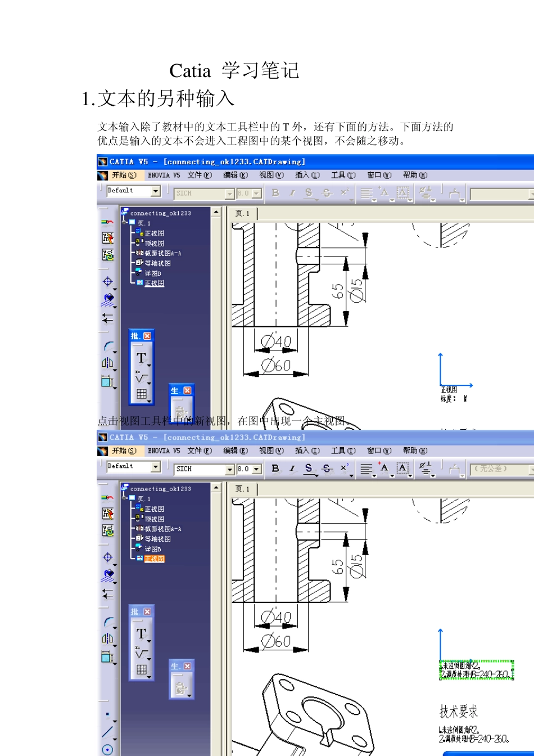Screen dimensions: 534x756
Task: Click dimension constraint tool in second window sidebar
Action: (x=107, y=656)
